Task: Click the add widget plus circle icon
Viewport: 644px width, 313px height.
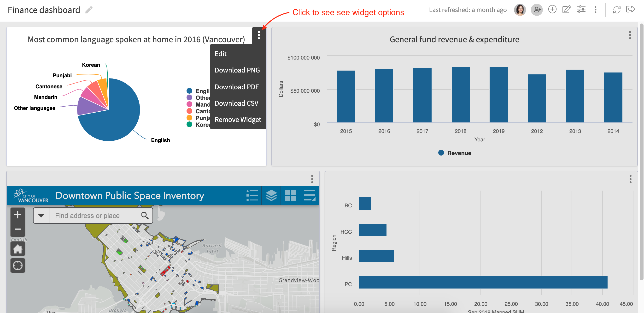Action: (552, 10)
